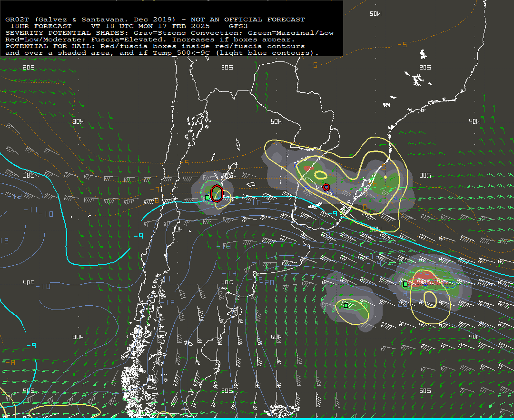Click the orange "-5" label near the top right

click(x=402, y=45)
